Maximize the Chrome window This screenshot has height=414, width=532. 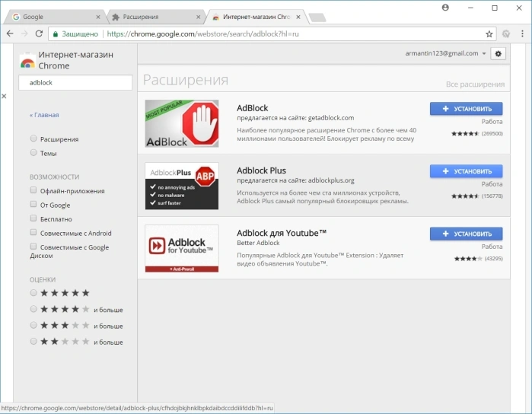tap(495, 8)
